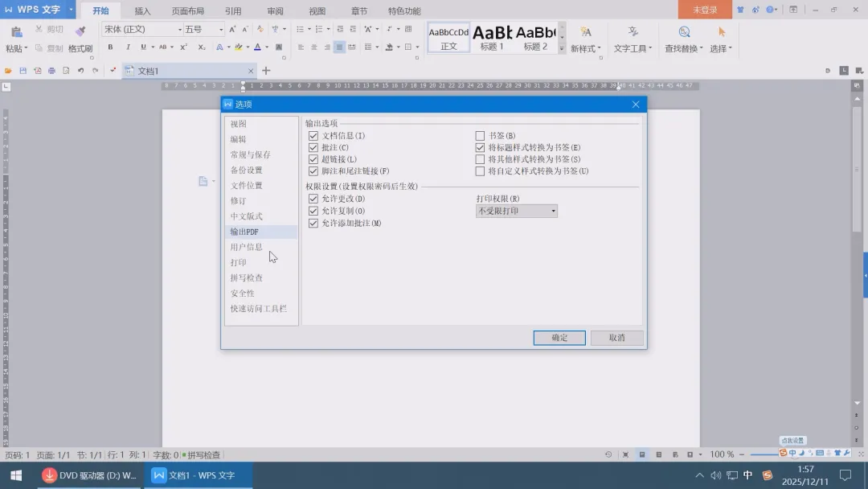Image resolution: width=868 pixels, height=489 pixels.
Task: Click the print icon in quick toolbar
Action: point(51,71)
